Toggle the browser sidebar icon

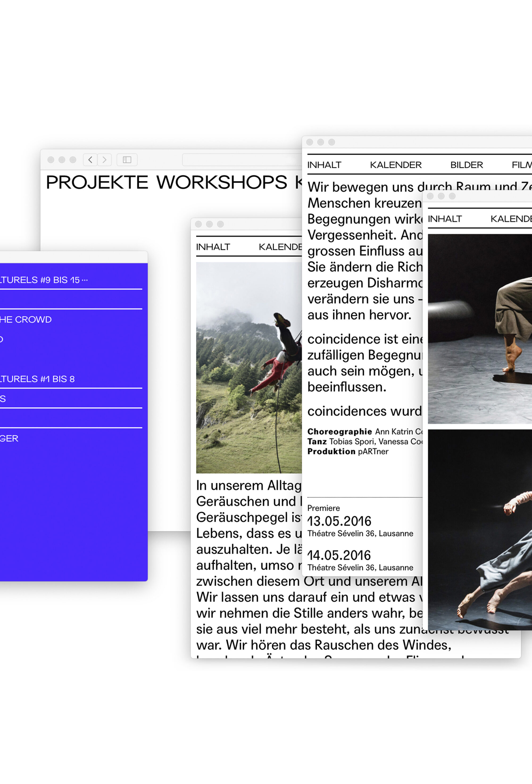127,160
